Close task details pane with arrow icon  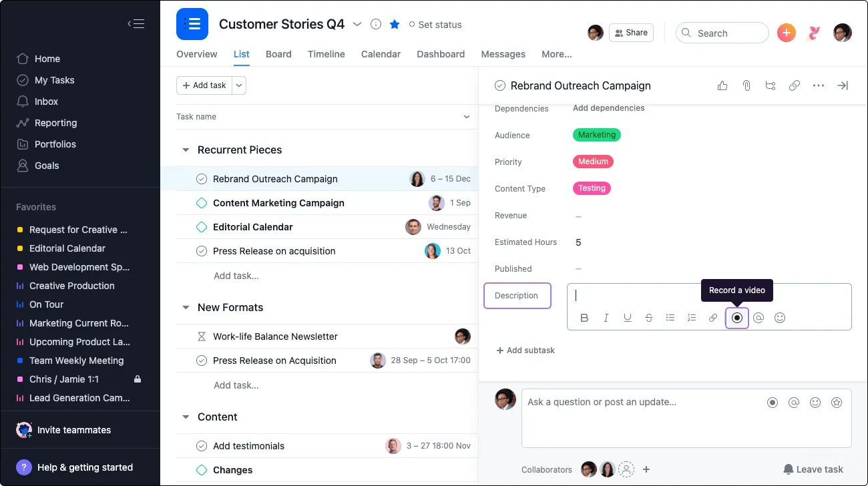(x=843, y=85)
